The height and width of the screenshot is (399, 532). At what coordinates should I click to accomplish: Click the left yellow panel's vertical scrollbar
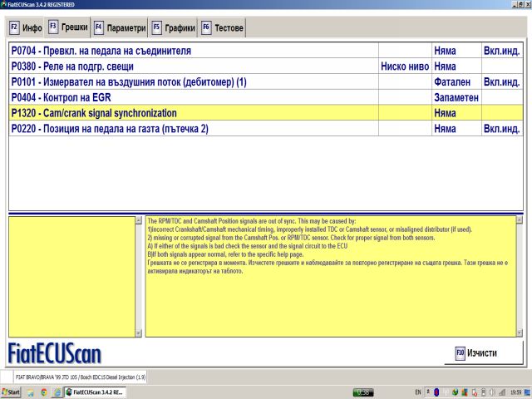pyautogui.click(x=139, y=276)
